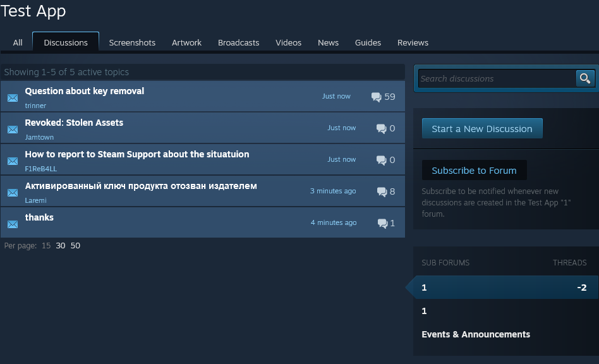Go to the Artwork tab
Viewport: 599px width, 364px height.
[186, 43]
